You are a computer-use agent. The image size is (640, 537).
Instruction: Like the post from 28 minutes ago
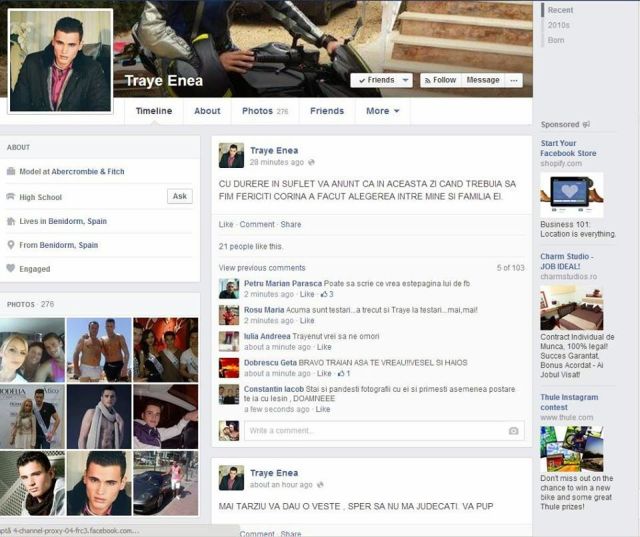point(226,224)
